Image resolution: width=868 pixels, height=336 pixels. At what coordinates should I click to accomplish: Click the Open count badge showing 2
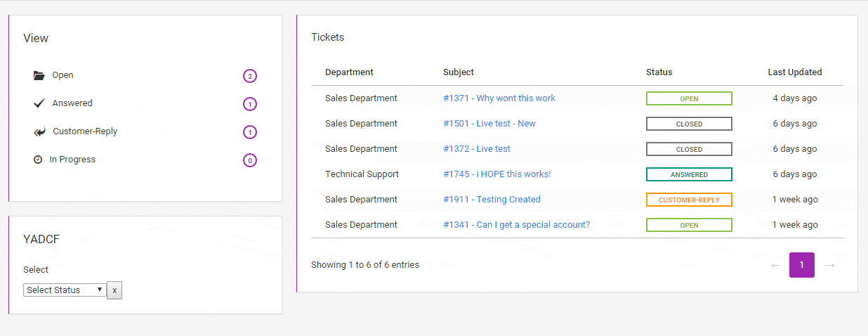(x=249, y=76)
